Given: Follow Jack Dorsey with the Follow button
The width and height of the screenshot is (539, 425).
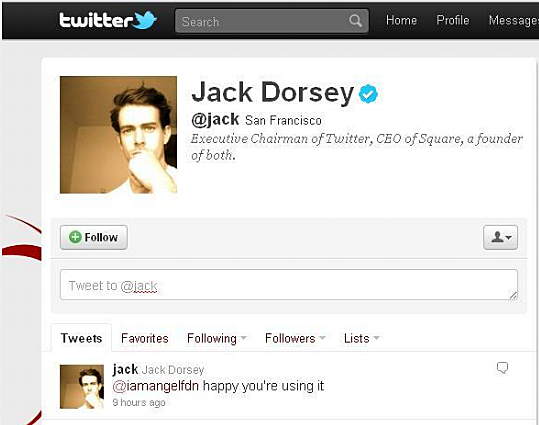Looking at the screenshot, I should point(94,237).
